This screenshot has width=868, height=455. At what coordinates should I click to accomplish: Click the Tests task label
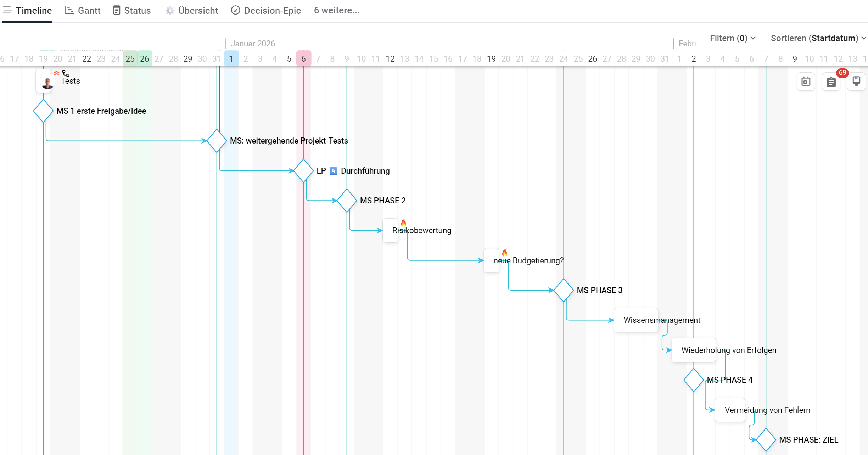[71, 81]
